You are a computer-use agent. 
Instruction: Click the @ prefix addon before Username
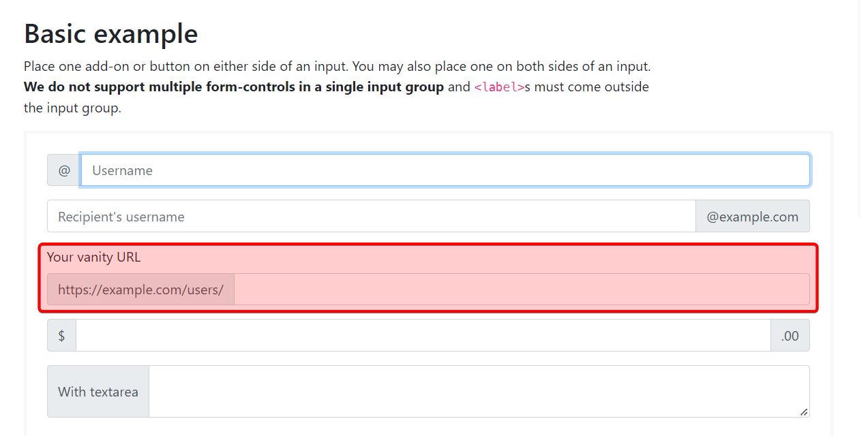[64, 170]
